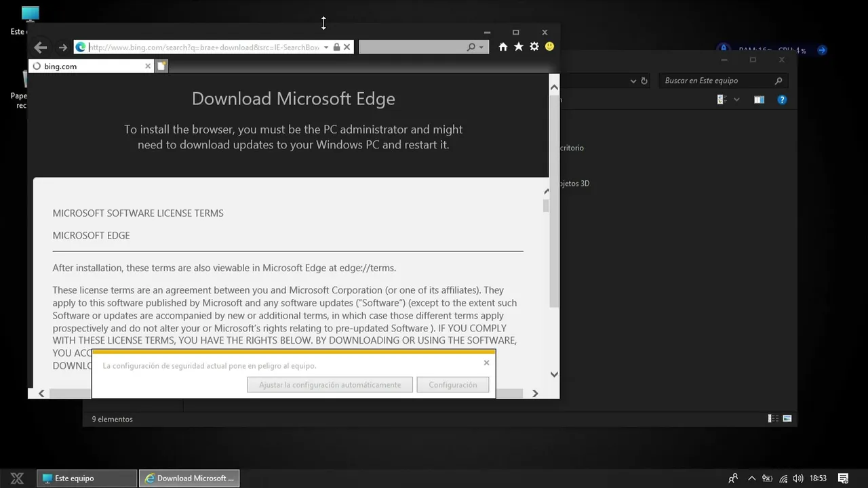The width and height of the screenshot is (868, 488).
Task: Select the bing.com tab
Action: [x=92, y=66]
